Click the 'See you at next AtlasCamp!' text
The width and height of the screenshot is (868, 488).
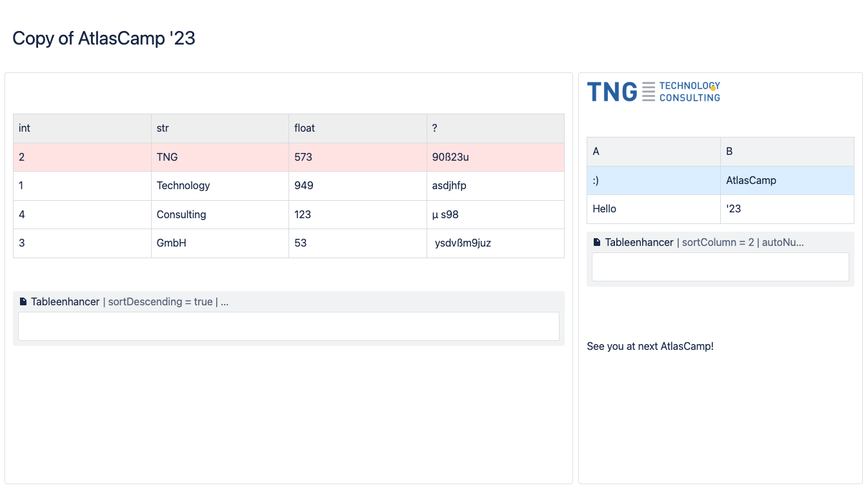point(650,347)
